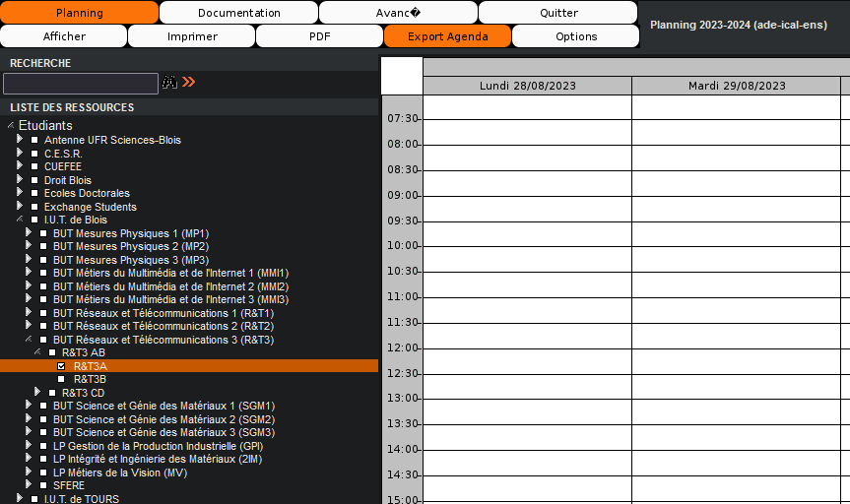Click the Planning 2023-2024 (ade-ical-ens) title
Viewport: 850px width, 504px height.
point(739,25)
